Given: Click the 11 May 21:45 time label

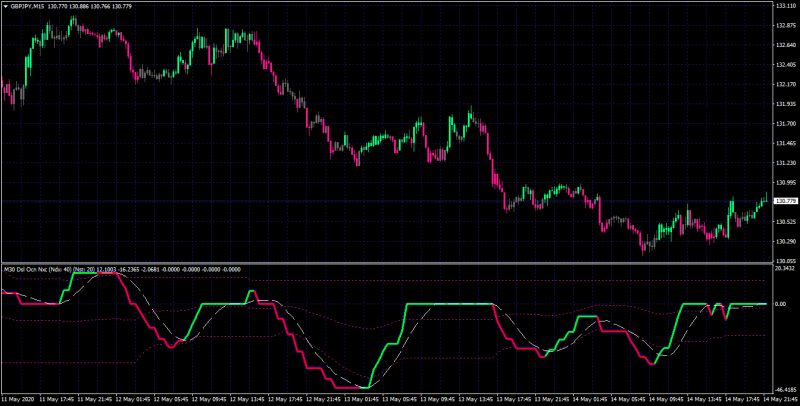Looking at the screenshot, I should pos(94,399).
